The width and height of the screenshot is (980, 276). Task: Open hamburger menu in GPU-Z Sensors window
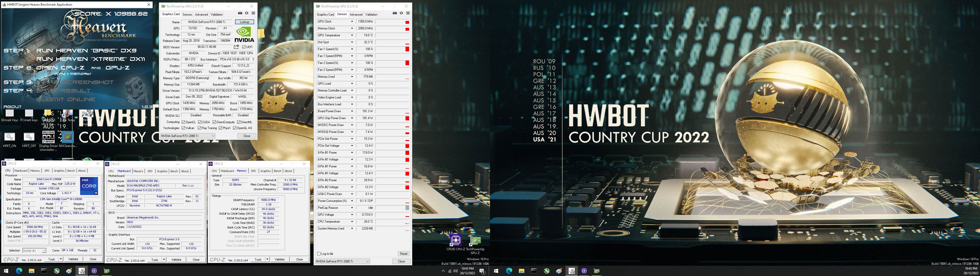point(408,13)
